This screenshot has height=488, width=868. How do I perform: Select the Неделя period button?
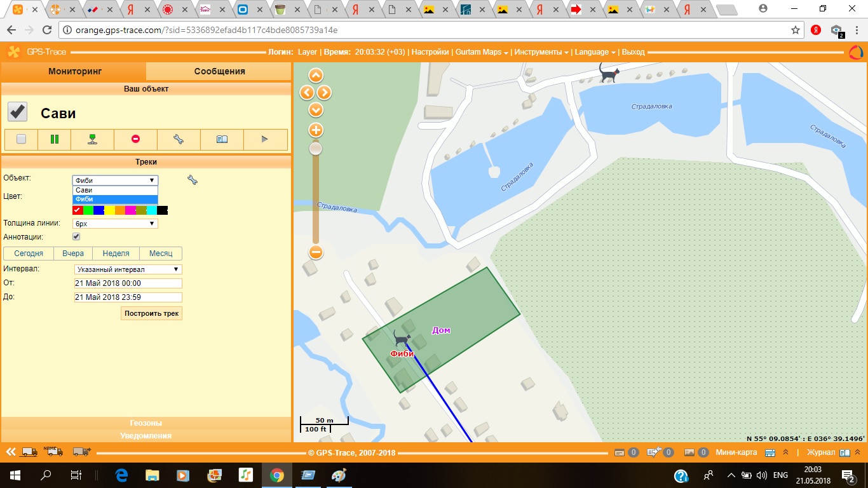point(116,254)
